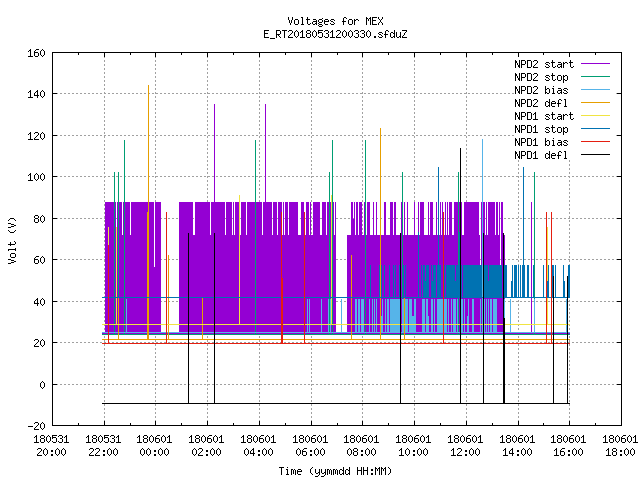The image size is (640, 480).
Task: Click the '14:00' time axis label
Action: click(517, 452)
